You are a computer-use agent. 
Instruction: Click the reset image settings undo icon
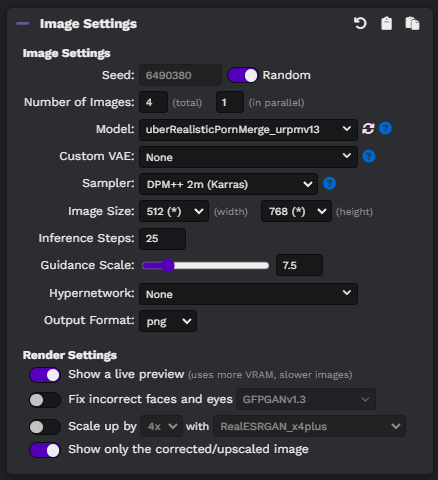(360, 23)
